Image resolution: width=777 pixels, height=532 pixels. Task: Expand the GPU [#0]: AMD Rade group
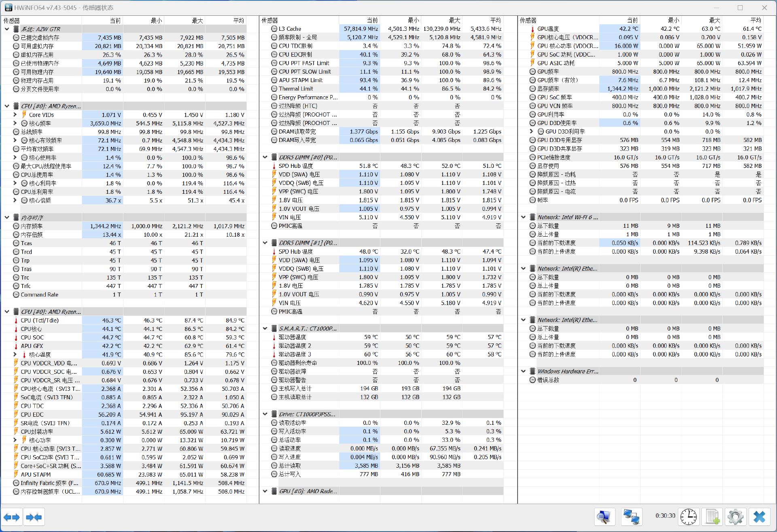pyautogui.click(x=265, y=491)
